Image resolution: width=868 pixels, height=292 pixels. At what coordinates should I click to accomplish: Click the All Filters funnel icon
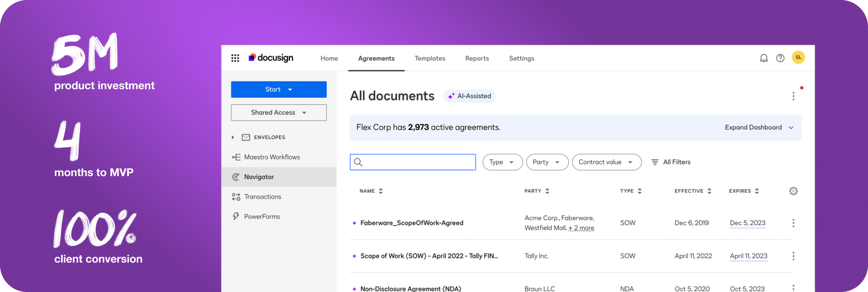tap(655, 162)
